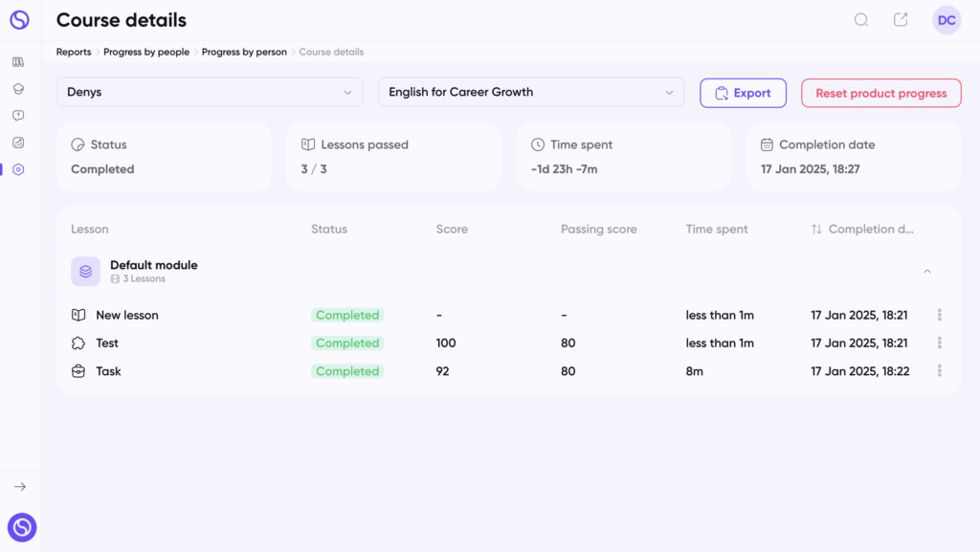The image size is (980, 552).
Task: Open the English for Career Growth dropdown
Action: 530,93
